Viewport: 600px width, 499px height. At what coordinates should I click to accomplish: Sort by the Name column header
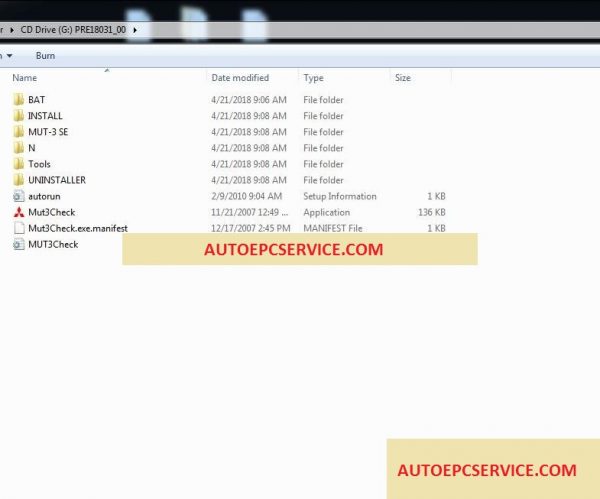(x=25, y=78)
